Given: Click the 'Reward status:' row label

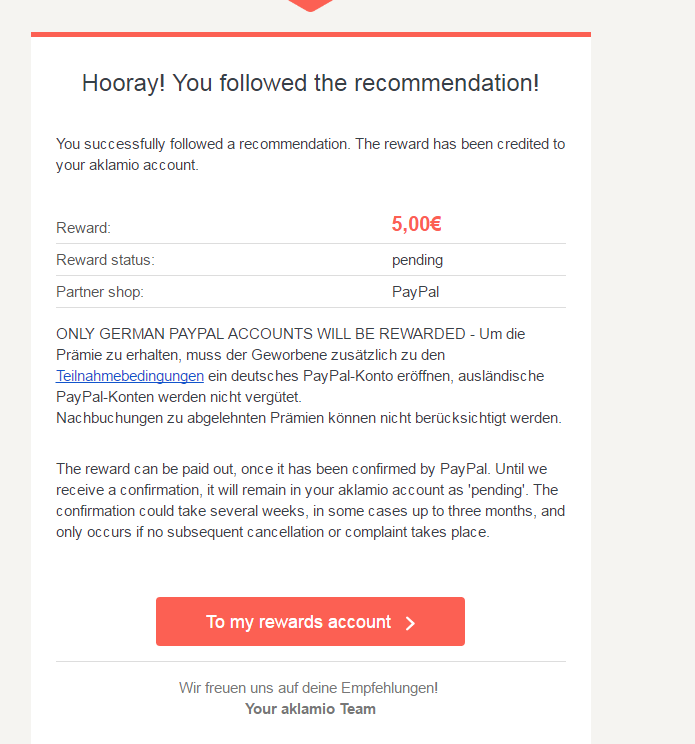Looking at the screenshot, I should click(105, 260).
